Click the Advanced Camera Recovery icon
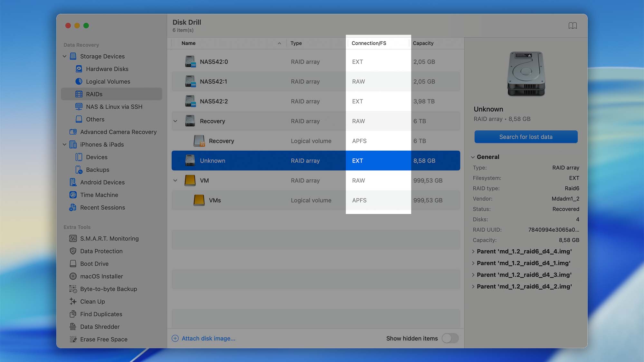 point(73,132)
